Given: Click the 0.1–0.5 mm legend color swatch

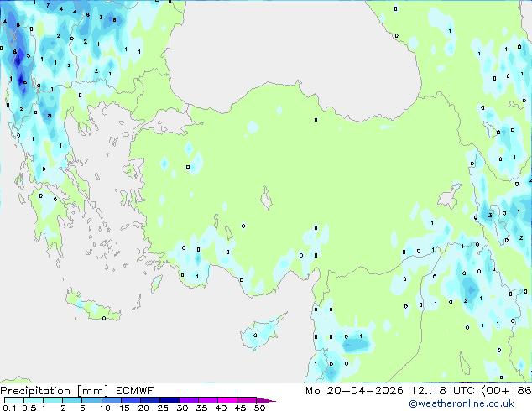Looking at the screenshot, I should pyautogui.click(x=14, y=400).
